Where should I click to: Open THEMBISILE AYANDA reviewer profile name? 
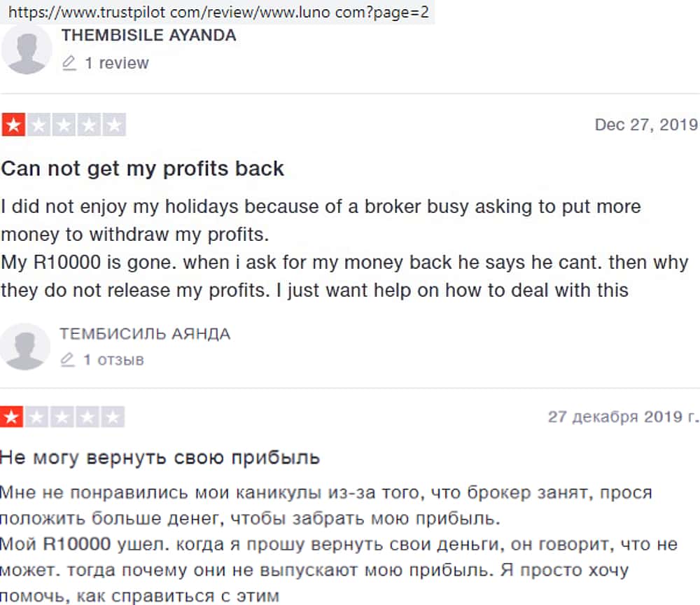tap(148, 36)
